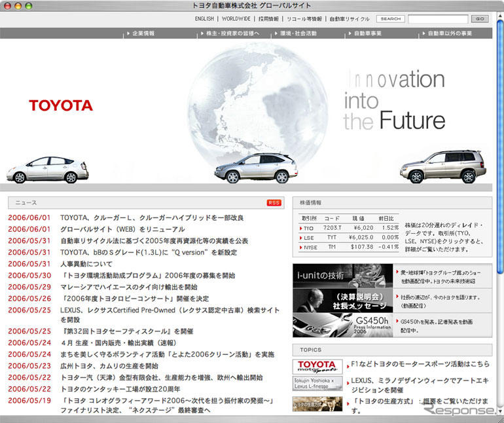
Task: Open news about クルーガーL partial improvement
Action: 152,218
